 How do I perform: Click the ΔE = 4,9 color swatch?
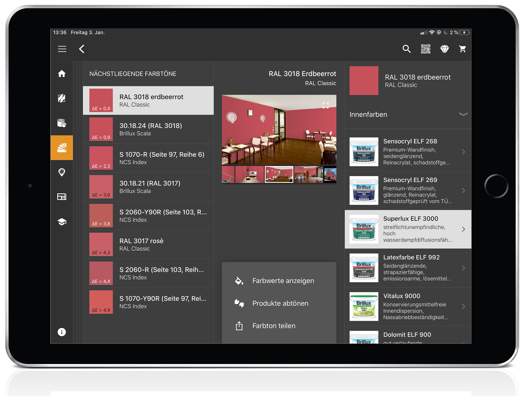point(101,302)
